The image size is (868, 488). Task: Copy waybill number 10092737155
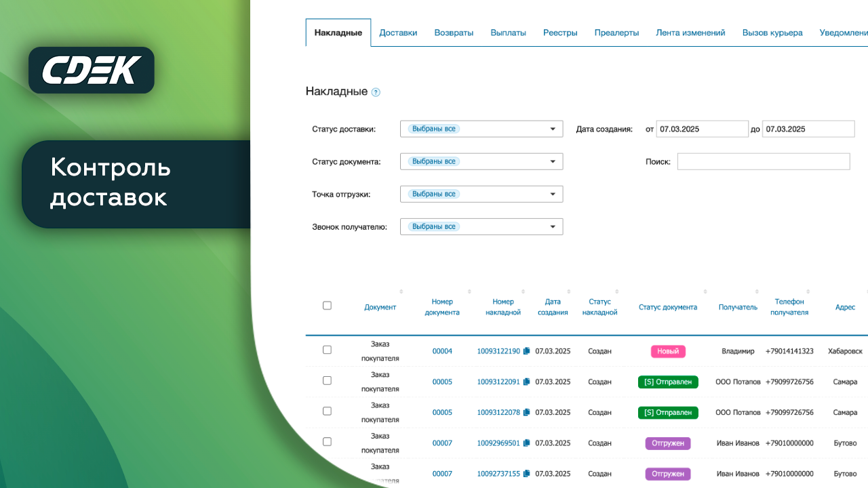click(x=526, y=474)
